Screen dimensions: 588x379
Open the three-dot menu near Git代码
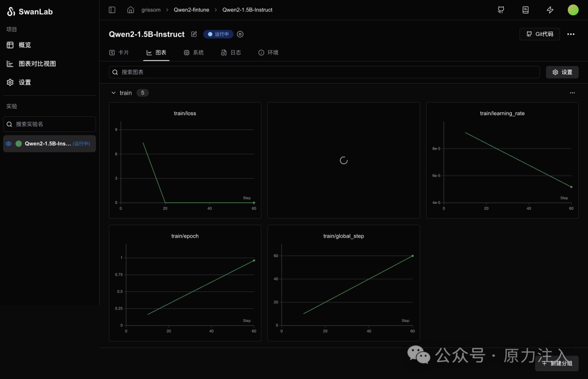tap(571, 34)
